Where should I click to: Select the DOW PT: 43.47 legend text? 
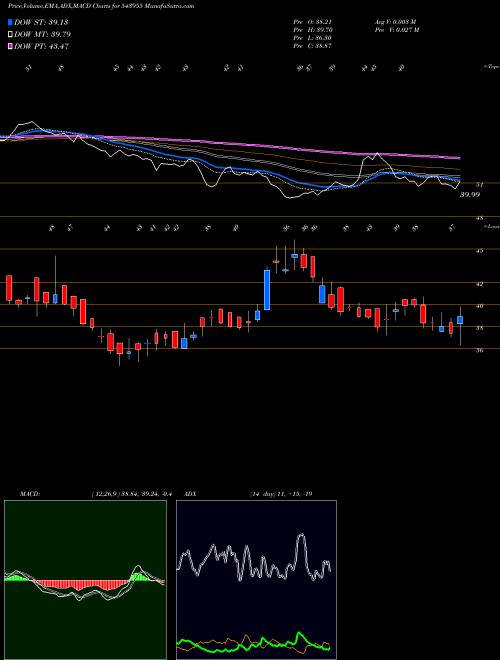(42, 46)
